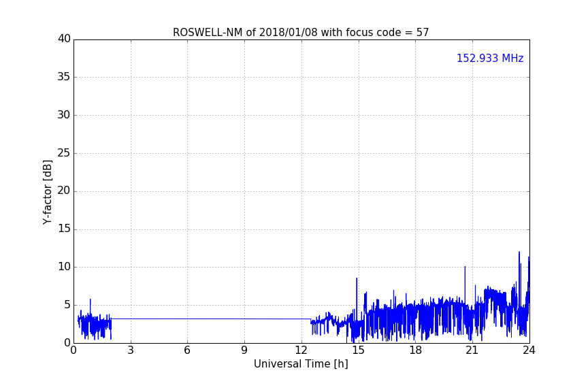Click the y-axis tick label '15'

point(64,229)
